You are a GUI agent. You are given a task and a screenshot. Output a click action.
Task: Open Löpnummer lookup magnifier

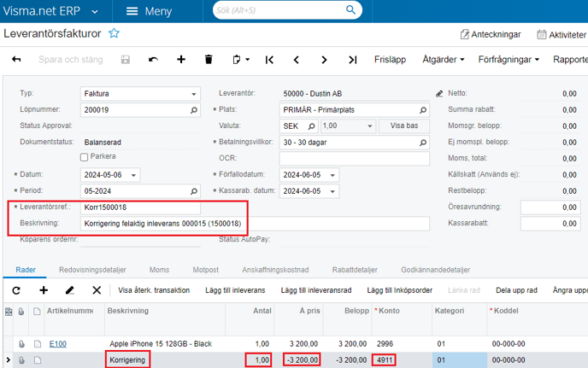coord(193,110)
